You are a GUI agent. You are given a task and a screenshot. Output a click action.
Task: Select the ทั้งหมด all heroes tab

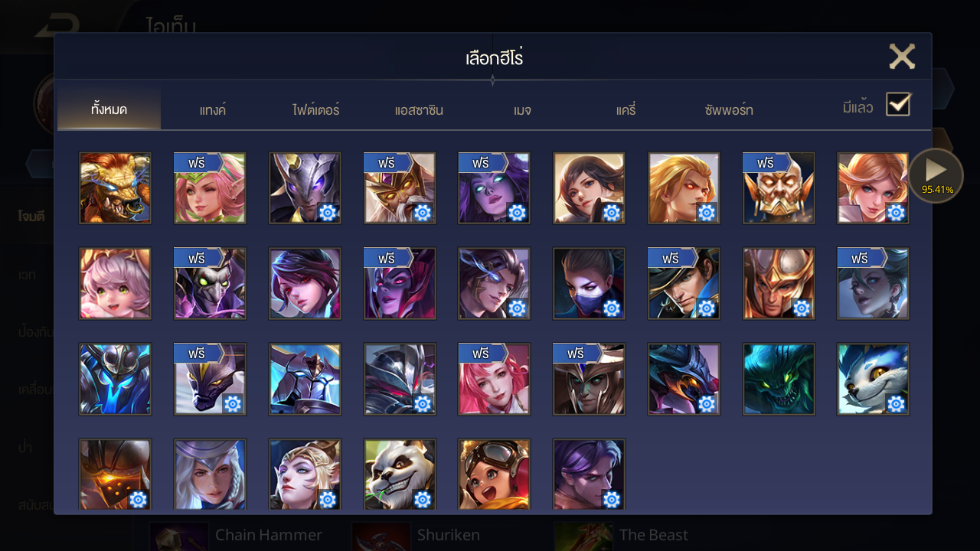pos(109,109)
